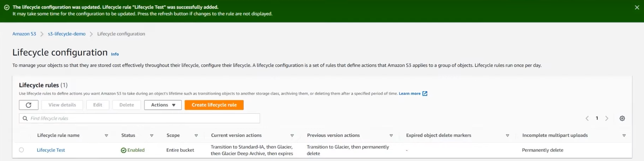
Task: Go to previous page of rules
Action: point(587,118)
